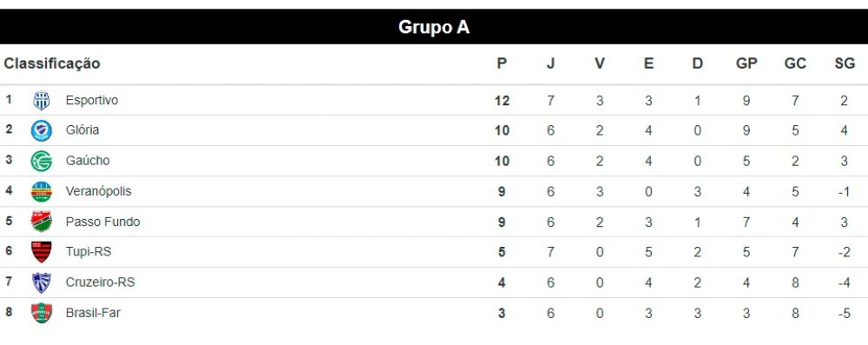Select the Veranópolis team name
Image resolution: width=868 pixels, height=345 pixels.
99,191
